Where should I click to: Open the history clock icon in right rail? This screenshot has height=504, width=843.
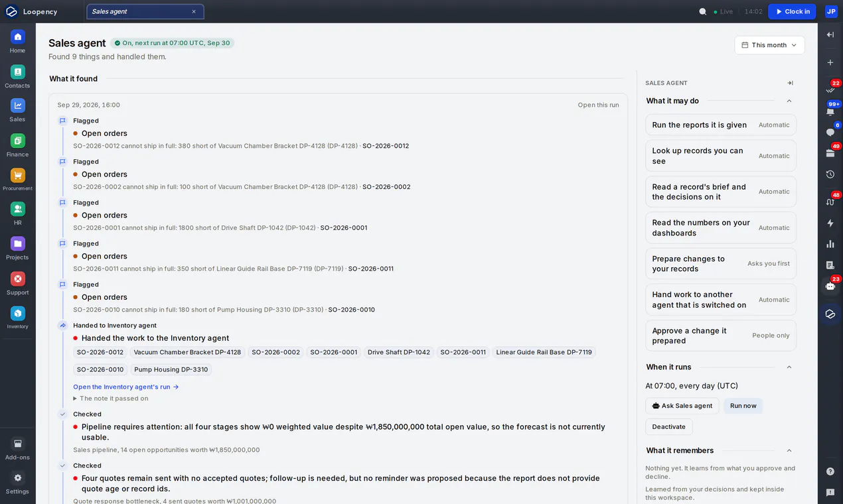click(830, 174)
